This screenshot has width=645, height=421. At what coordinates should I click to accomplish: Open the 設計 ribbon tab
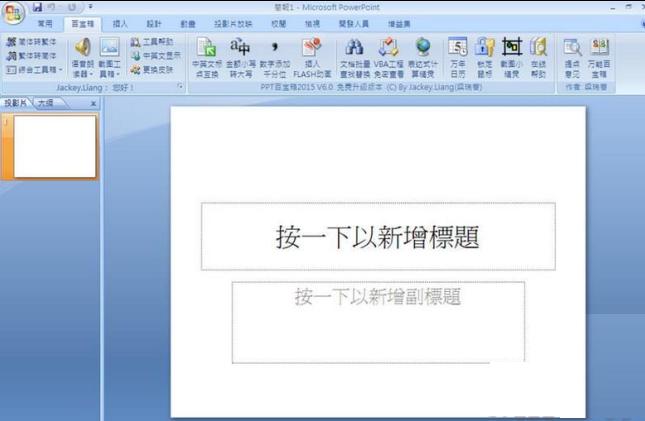tap(154, 24)
